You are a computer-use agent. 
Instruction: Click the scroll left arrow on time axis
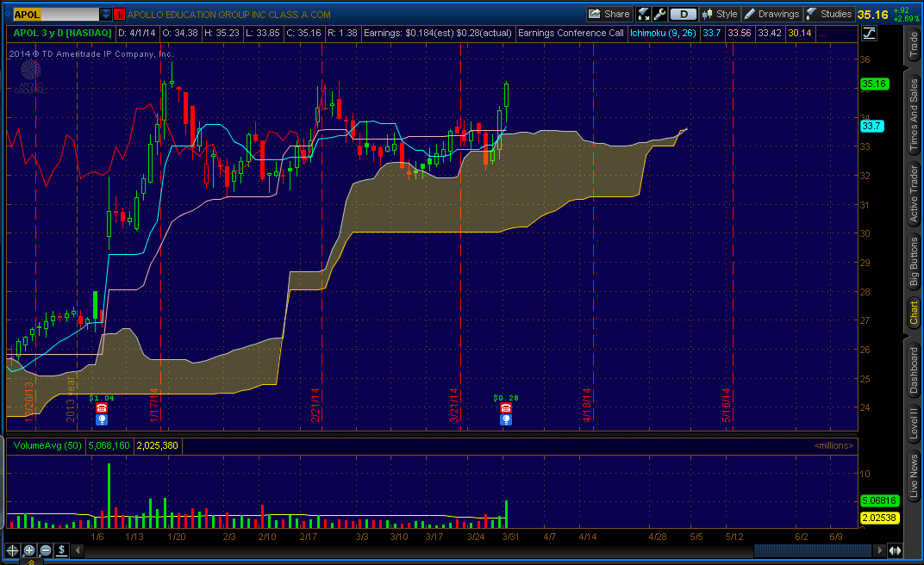tap(78, 551)
